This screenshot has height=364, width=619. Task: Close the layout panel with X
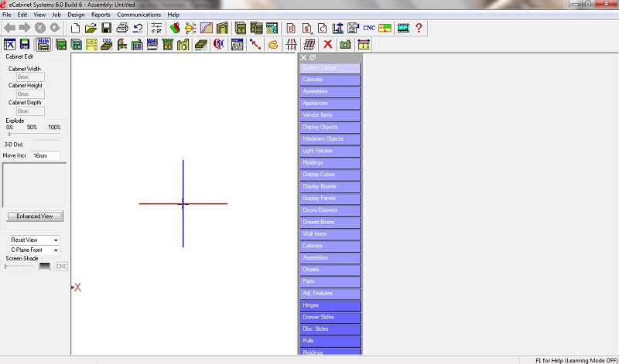coord(303,58)
